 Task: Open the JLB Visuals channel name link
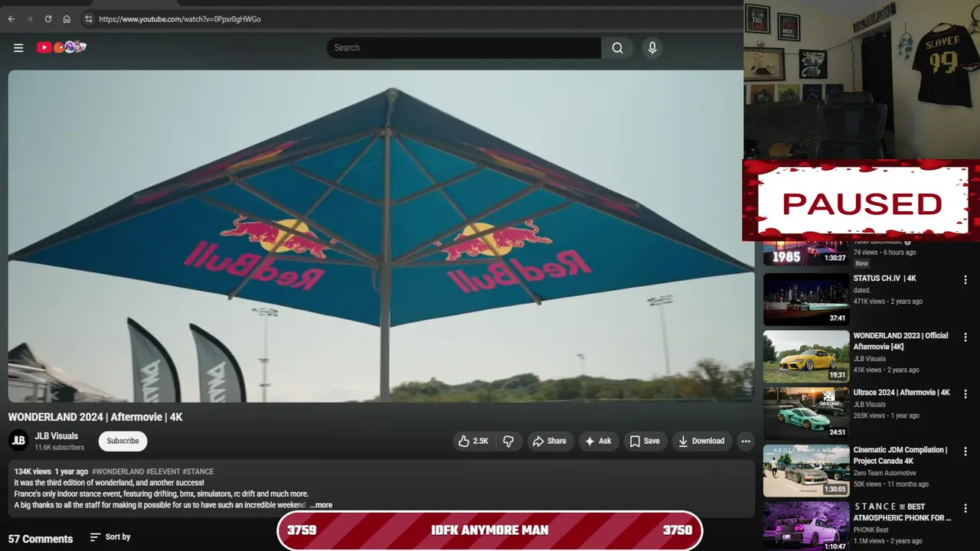[57, 436]
